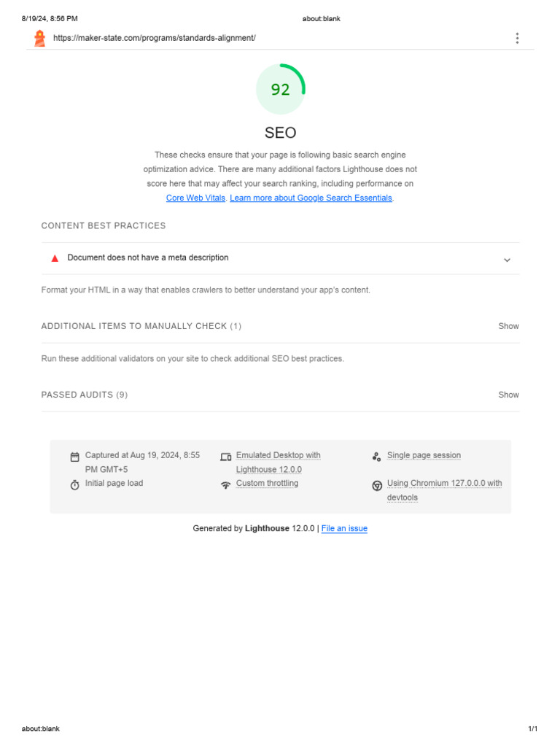
Task: Open Learn more about Google Search Essentials
Action: [311, 198]
